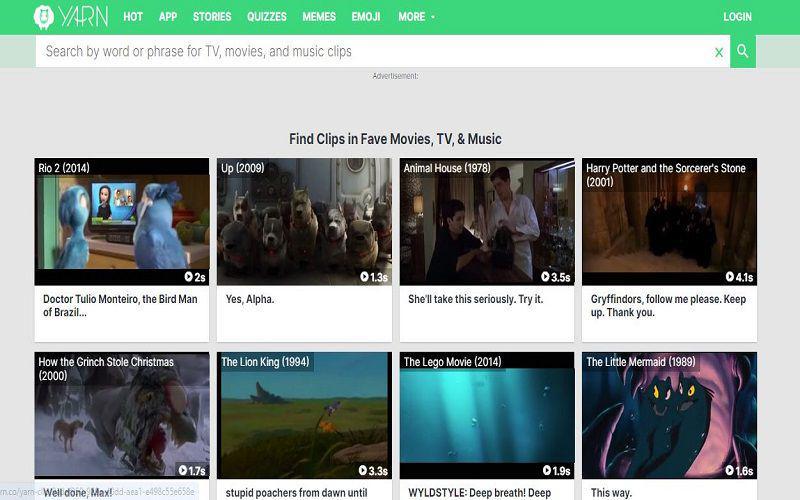Play the 3.3s Lion King clip icon
This screenshot has height=500, width=800.
pos(363,470)
